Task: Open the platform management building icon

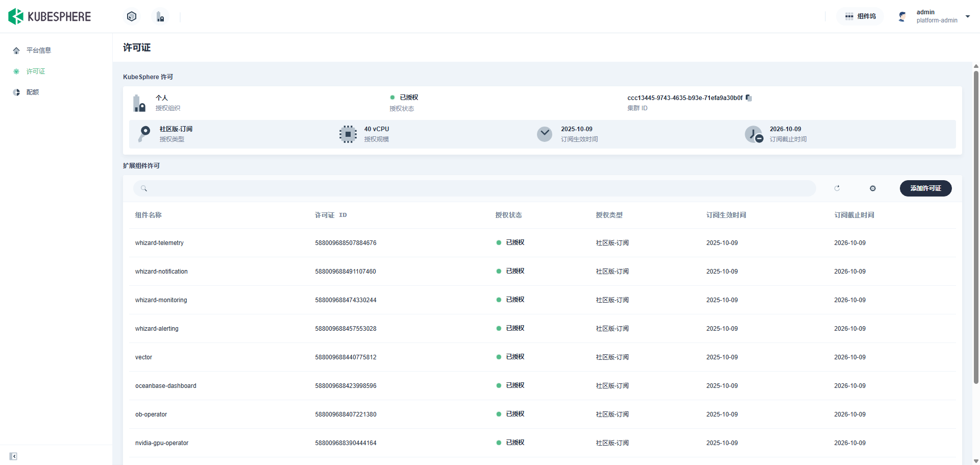Action: 160,17
